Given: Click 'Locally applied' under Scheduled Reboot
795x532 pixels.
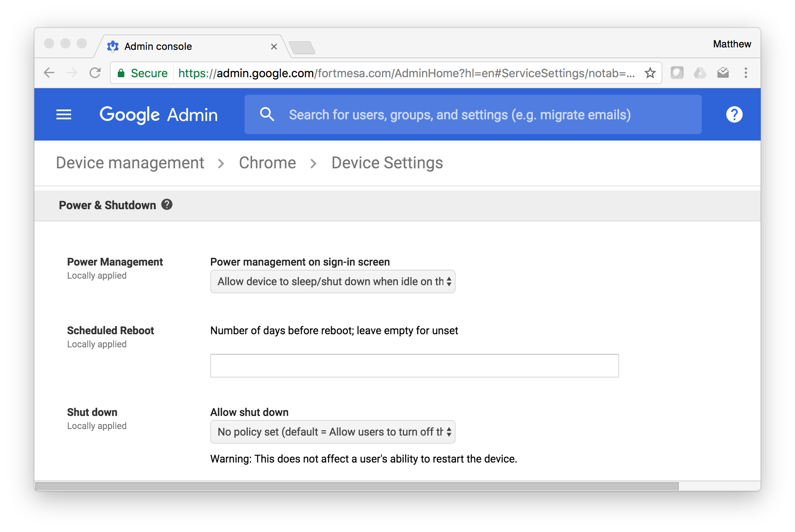Looking at the screenshot, I should pos(97,344).
